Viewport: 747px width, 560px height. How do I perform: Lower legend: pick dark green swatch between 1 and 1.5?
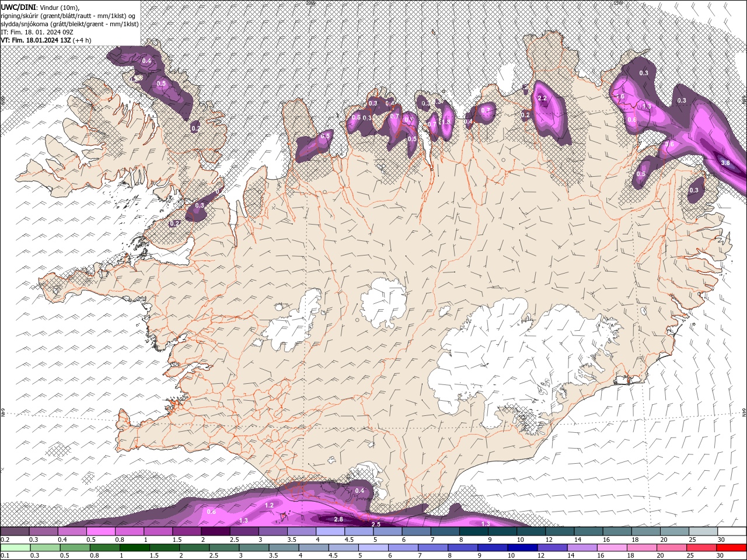(x=134, y=548)
